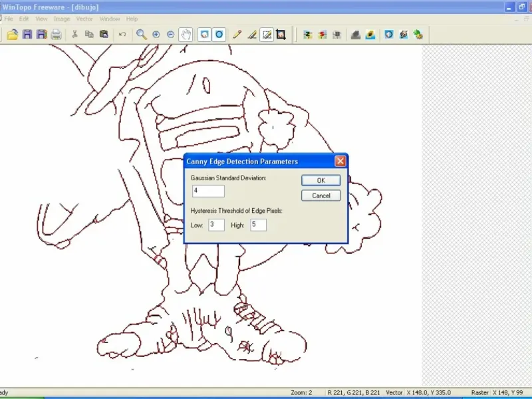Click the grey shape image processing icon
The image size is (532, 399).
356,35
